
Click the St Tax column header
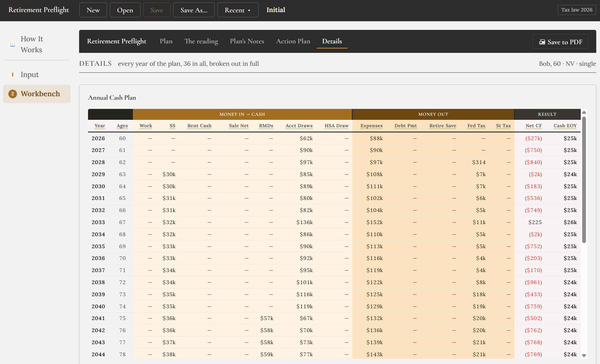[503, 126]
